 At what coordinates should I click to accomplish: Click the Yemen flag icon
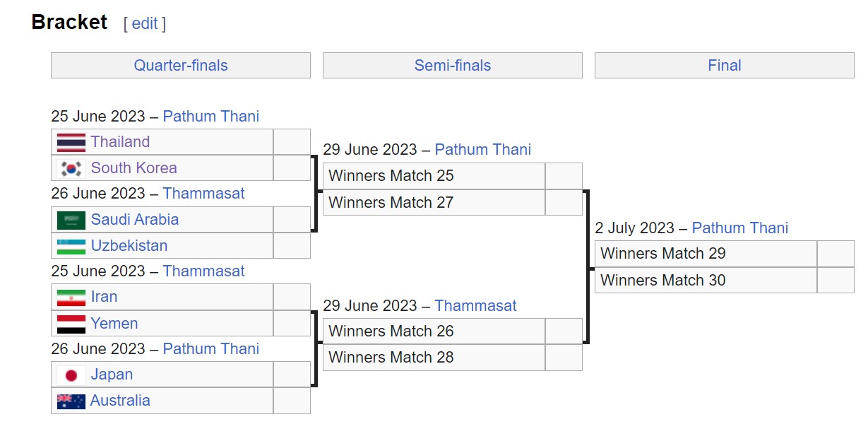coord(71,324)
